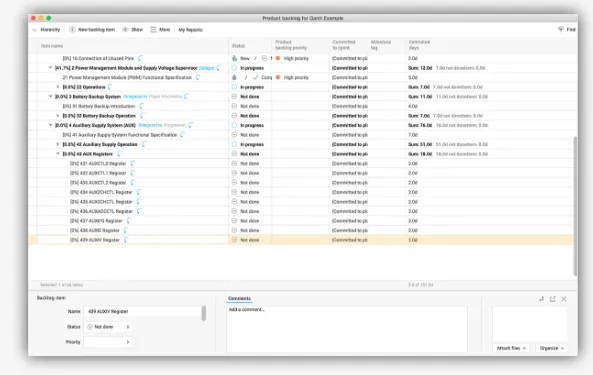
Task: Click link icon beside 437 register row
Action: coord(129,221)
